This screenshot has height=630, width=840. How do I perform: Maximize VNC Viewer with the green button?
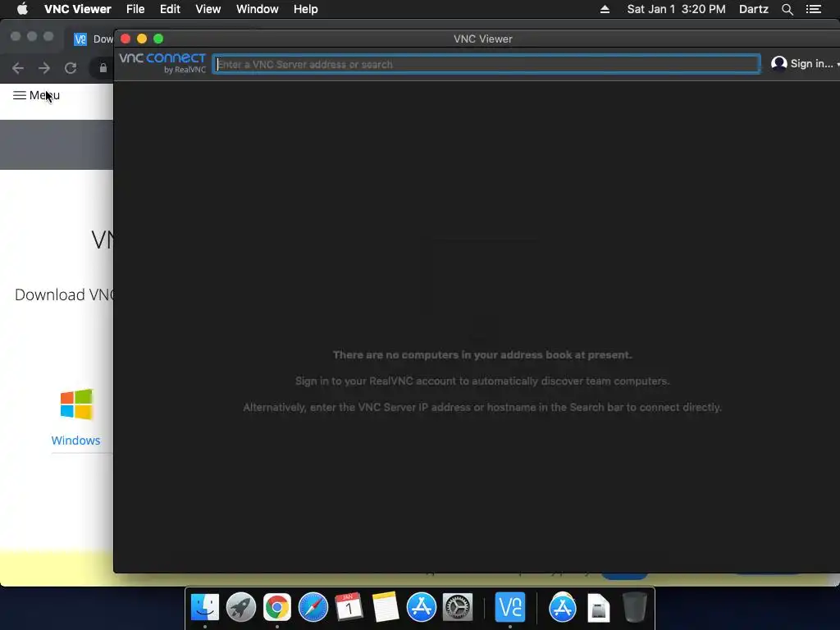(158, 39)
